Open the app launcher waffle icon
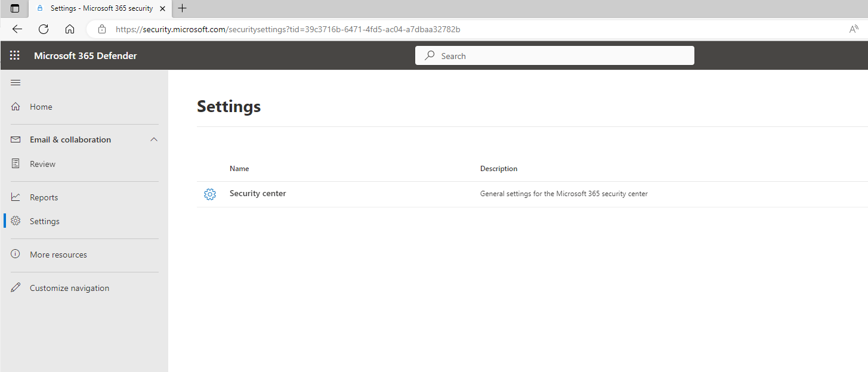868x372 pixels. pos(15,55)
